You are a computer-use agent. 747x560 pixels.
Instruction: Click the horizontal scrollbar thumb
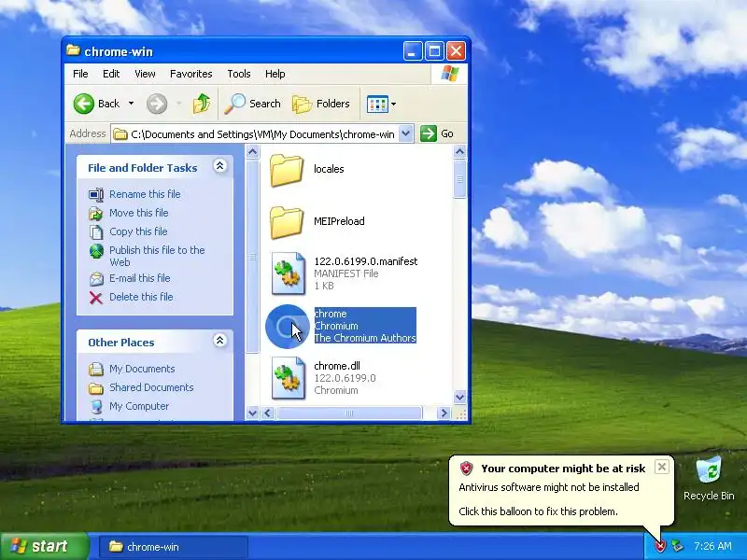[x=349, y=413]
